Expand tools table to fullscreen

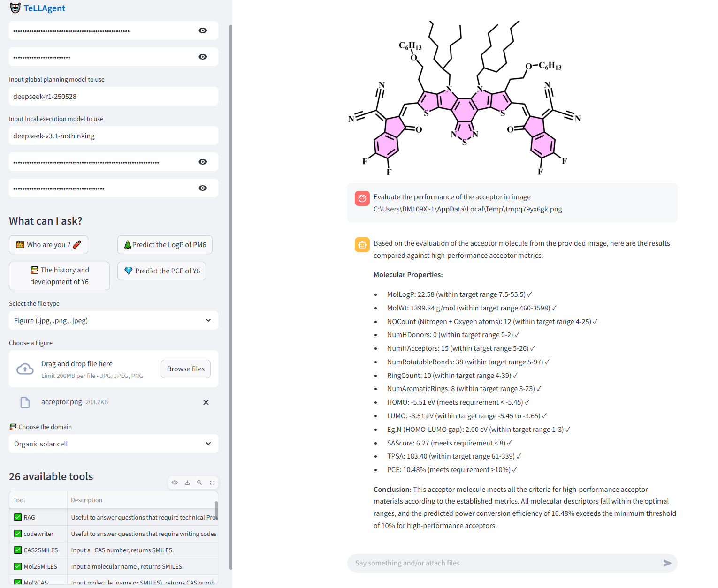pyautogui.click(x=212, y=482)
